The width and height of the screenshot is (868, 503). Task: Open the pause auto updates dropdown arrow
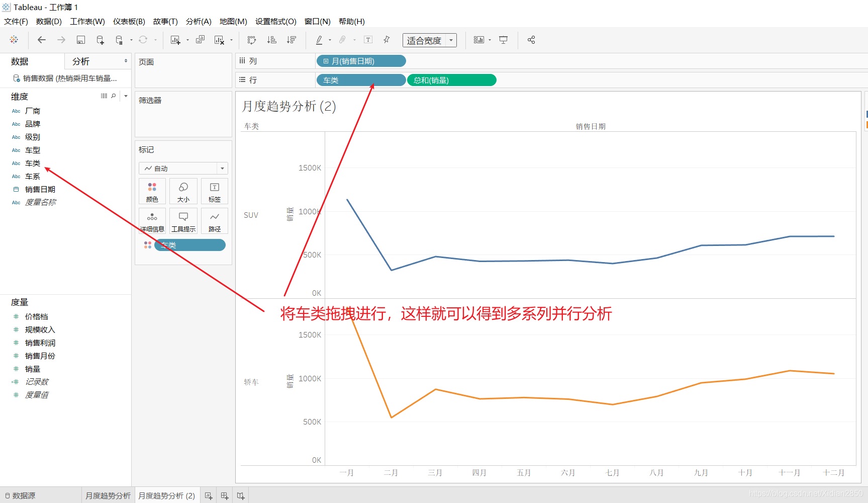coord(131,40)
